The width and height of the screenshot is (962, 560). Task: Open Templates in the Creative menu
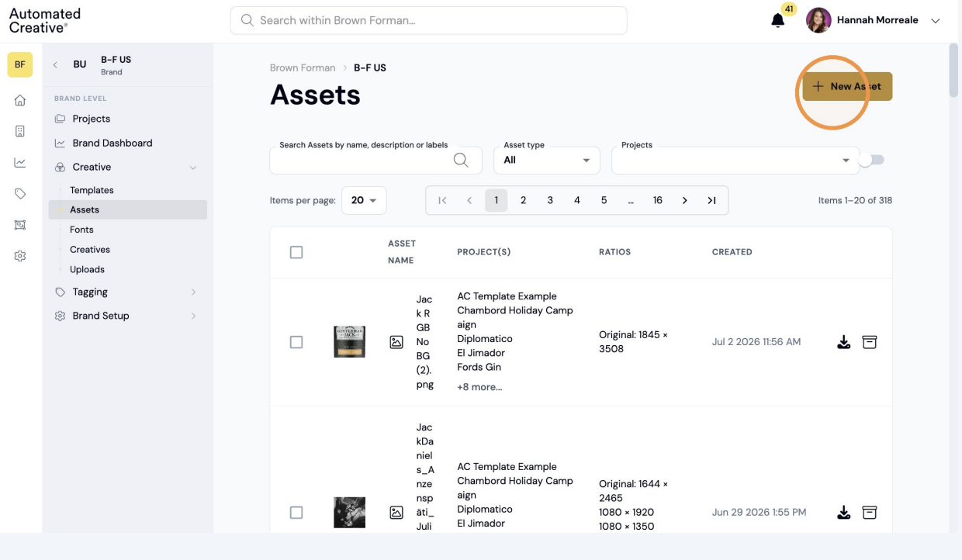(x=92, y=190)
